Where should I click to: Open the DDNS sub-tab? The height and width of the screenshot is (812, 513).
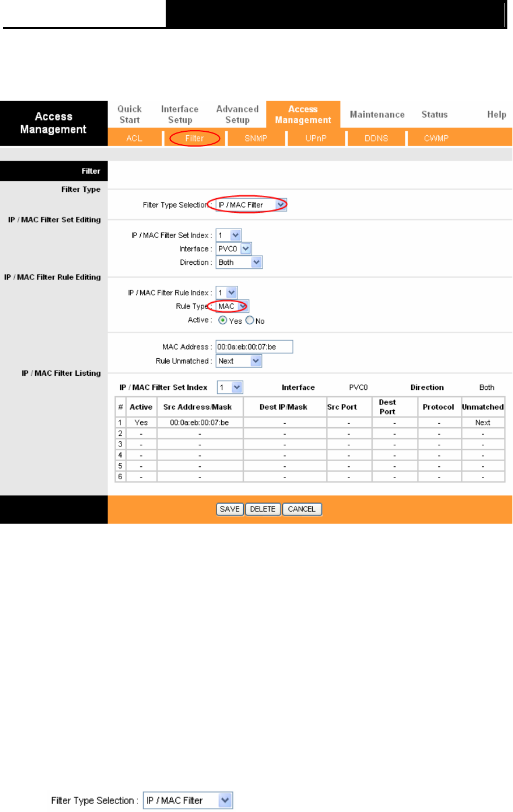[376, 138]
